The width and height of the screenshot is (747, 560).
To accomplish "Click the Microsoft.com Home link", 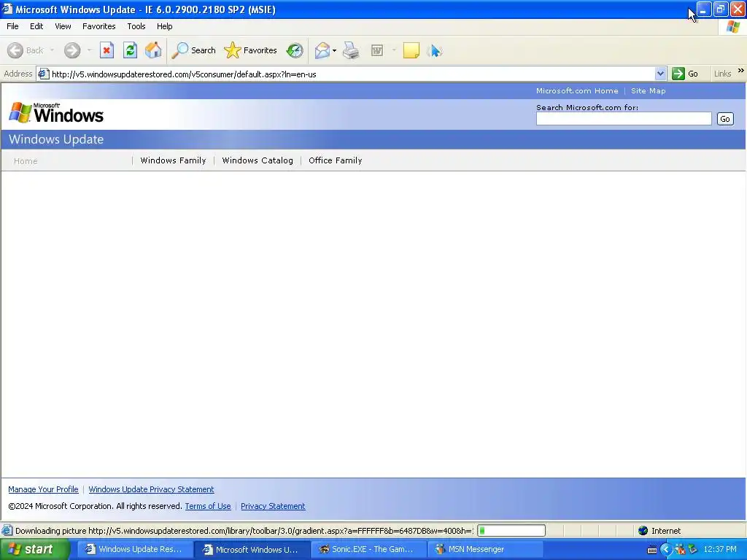I will [577, 90].
